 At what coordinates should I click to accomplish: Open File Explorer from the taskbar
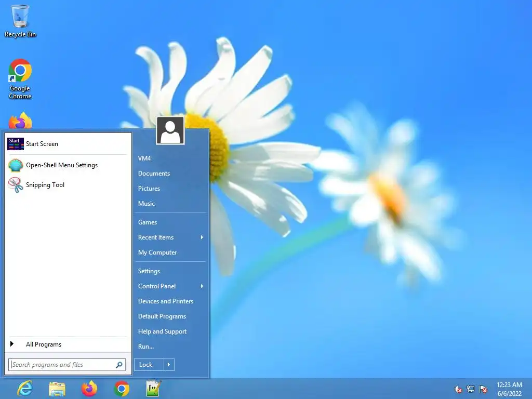[57, 389]
